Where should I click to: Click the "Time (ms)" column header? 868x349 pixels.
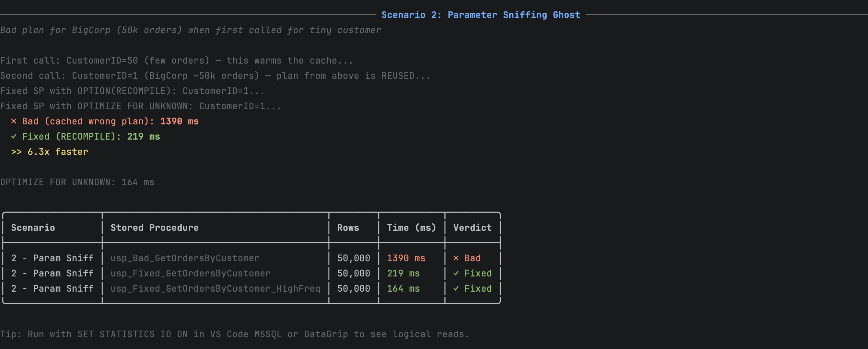412,227
